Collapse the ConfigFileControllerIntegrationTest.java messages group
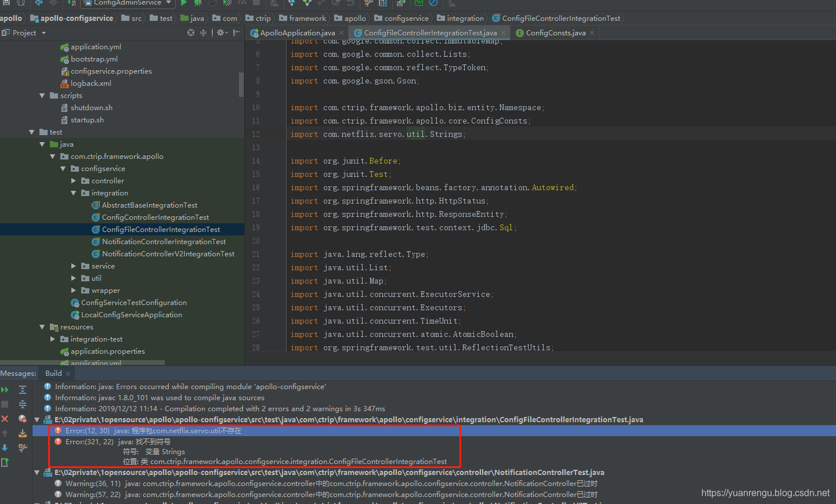 point(37,420)
